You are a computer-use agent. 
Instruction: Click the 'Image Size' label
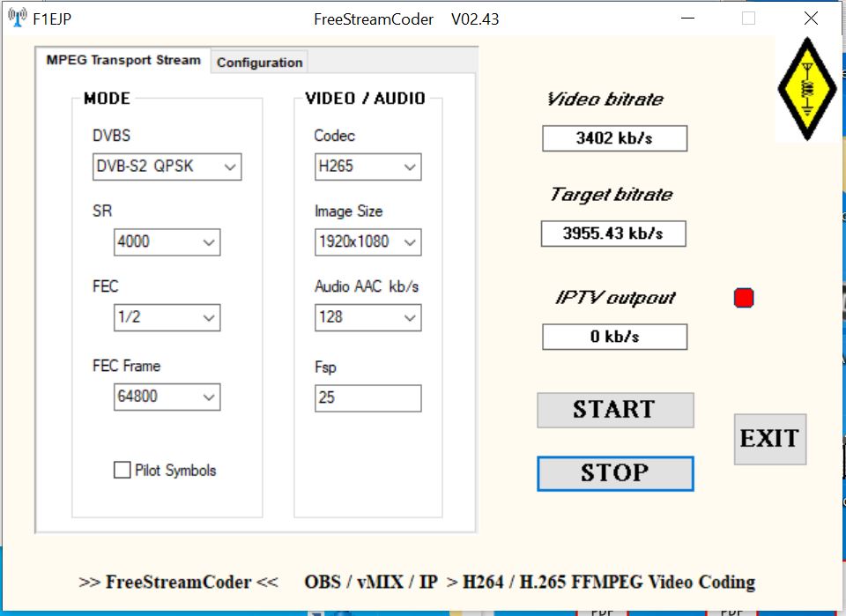click(349, 211)
